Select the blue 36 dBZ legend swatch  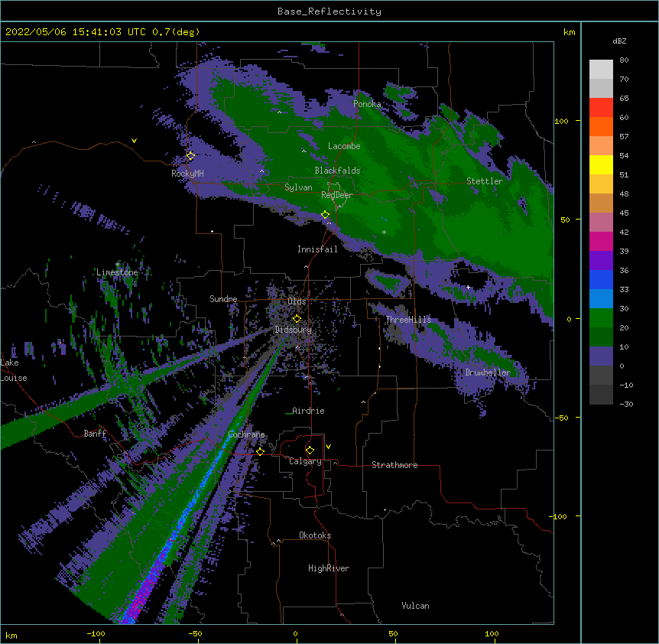601,279
